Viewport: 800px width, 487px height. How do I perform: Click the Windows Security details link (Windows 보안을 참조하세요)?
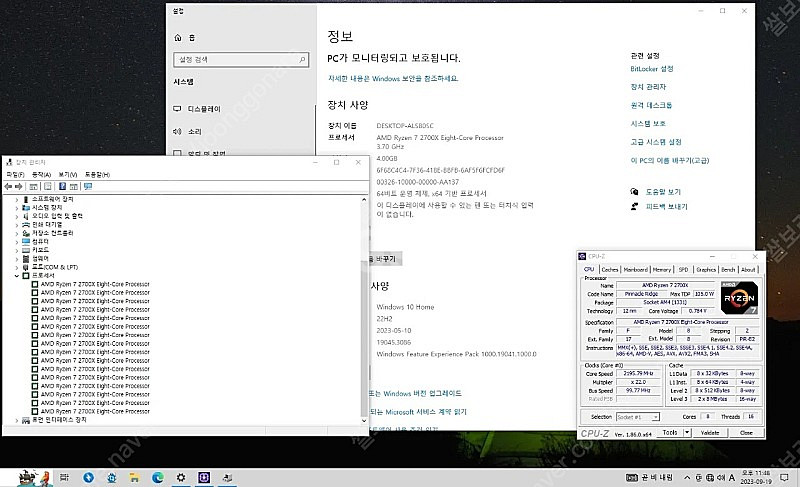(393, 79)
